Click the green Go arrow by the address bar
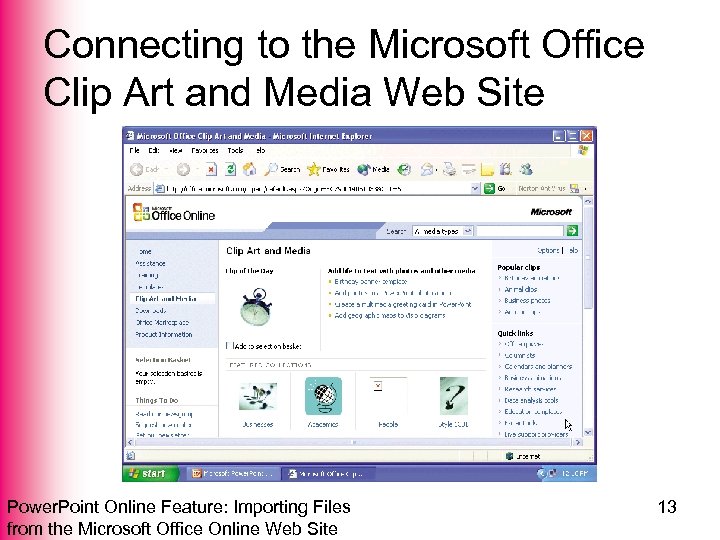720x540 pixels. [489, 188]
